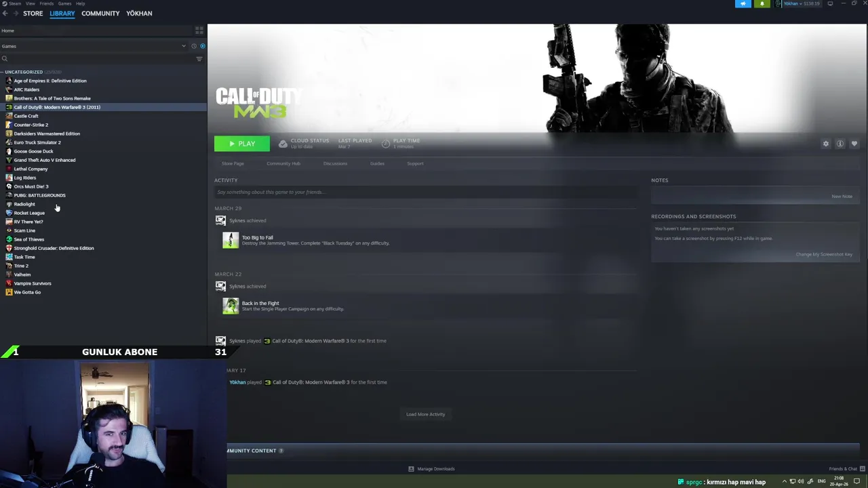Open the Games menu
This screenshot has width=868, height=488.
coord(64,3)
